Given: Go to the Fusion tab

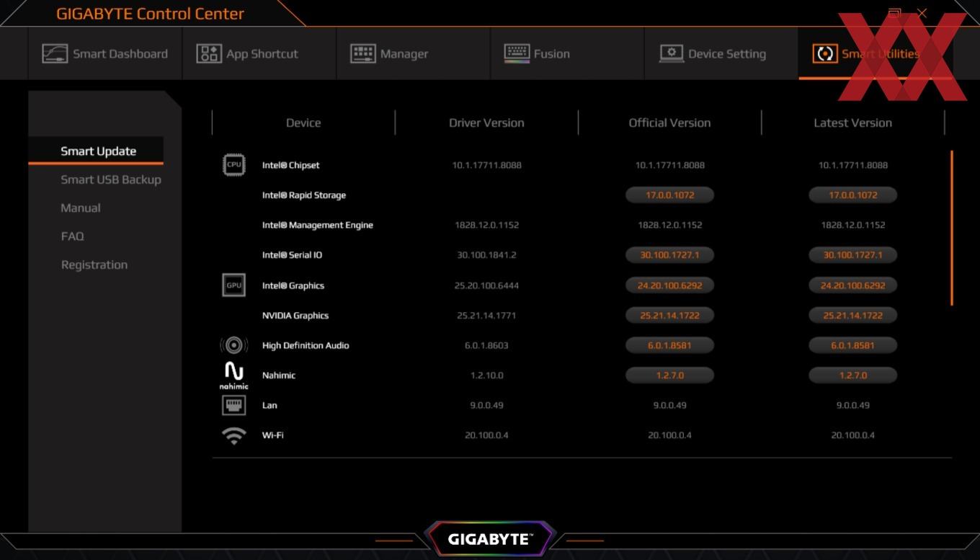Looking at the screenshot, I should click(x=567, y=54).
